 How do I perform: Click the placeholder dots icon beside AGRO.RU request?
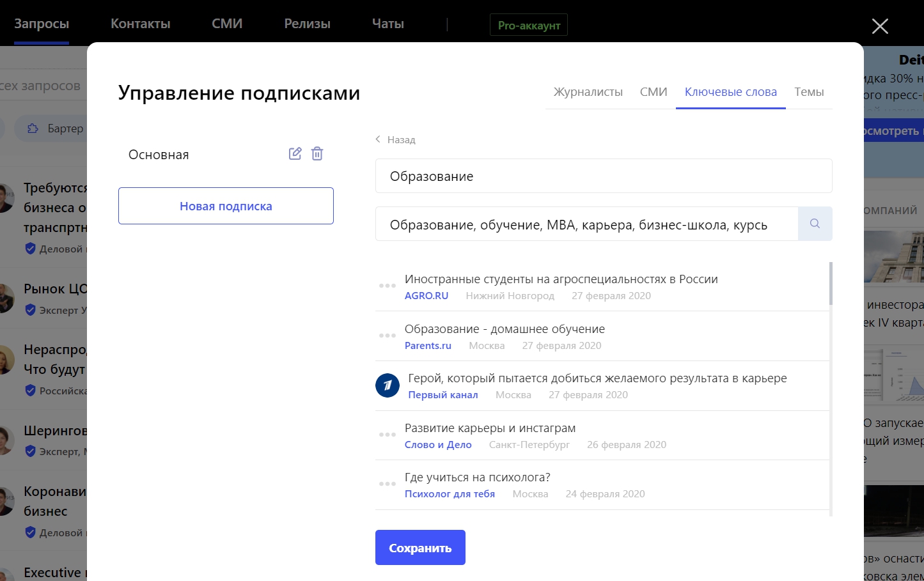point(388,286)
